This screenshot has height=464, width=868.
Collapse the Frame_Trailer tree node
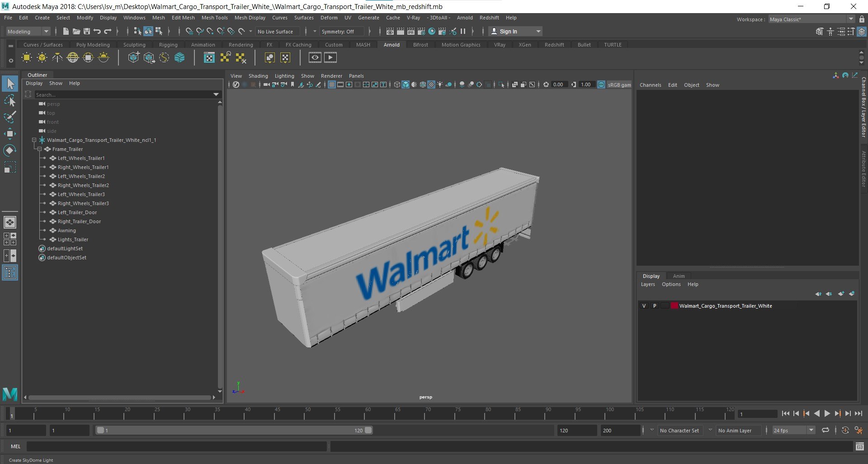pos(39,149)
